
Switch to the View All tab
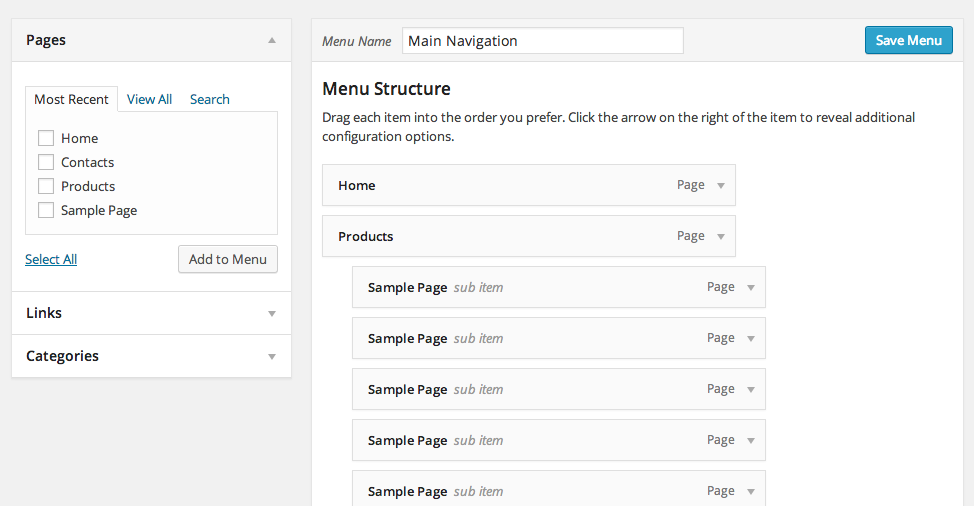149,99
